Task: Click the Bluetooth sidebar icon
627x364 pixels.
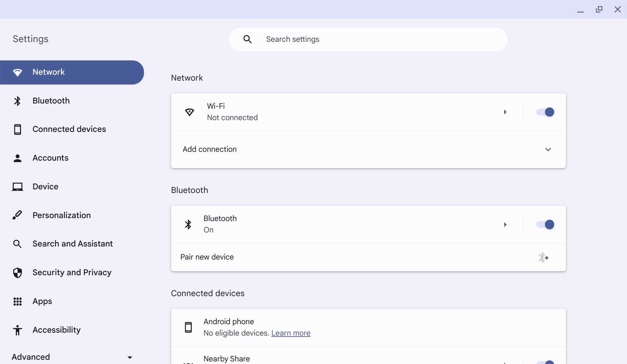Action: coord(17,100)
